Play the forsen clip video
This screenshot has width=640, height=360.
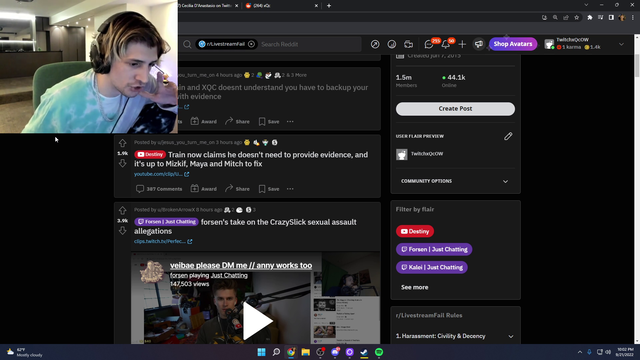pyautogui.click(x=258, y=321)
